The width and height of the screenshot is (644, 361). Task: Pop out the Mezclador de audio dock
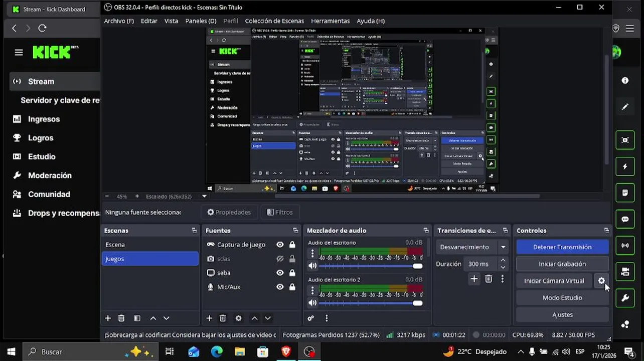tap(426, 231)
